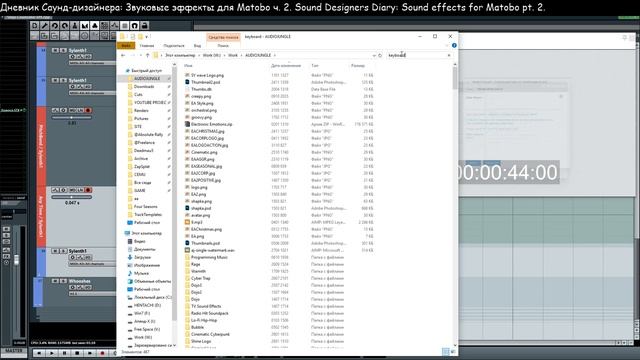Click the MASTER volume fader handle
The height and width of the screenshot is (360, 640).
(x=16, y=260)
